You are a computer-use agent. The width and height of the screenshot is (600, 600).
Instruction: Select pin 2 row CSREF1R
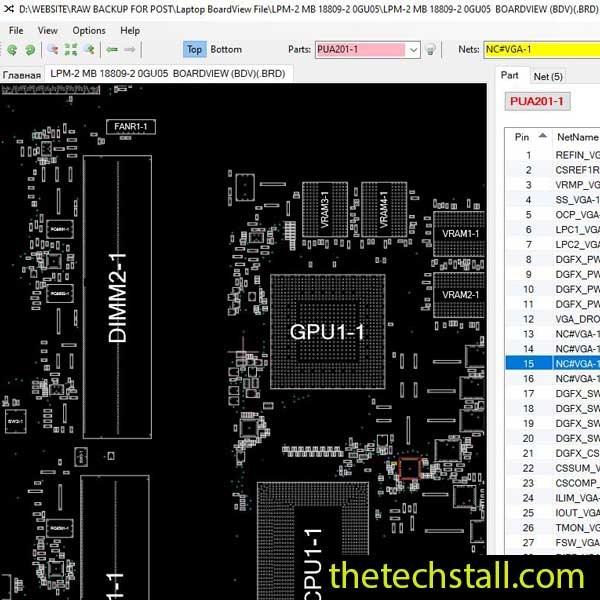click(x=553, y=170)
